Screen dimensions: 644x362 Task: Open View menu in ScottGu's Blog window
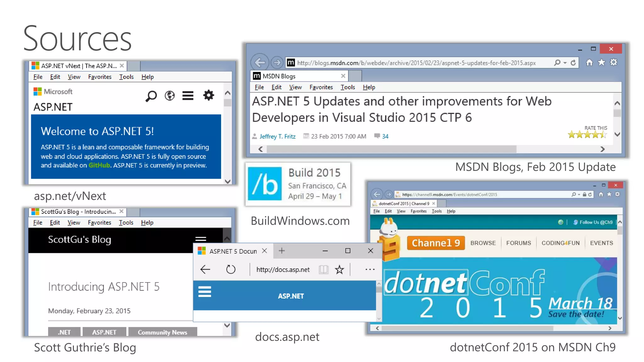coord(74,222)
